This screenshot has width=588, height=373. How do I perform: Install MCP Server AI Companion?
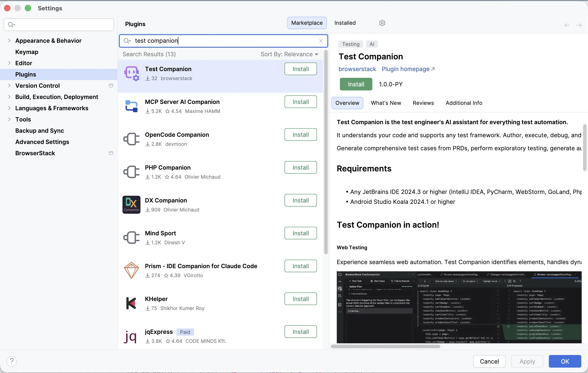tap(301, 102)
